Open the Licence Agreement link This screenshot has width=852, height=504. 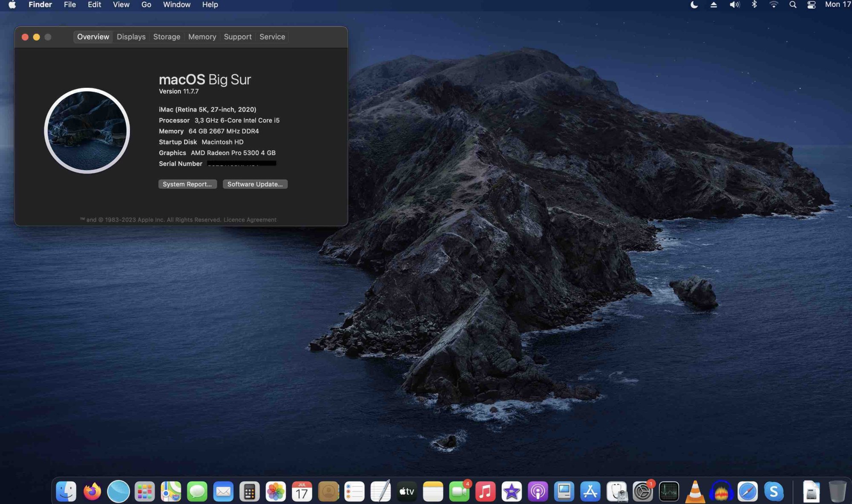pyautogui.click(x=250, y=220)
